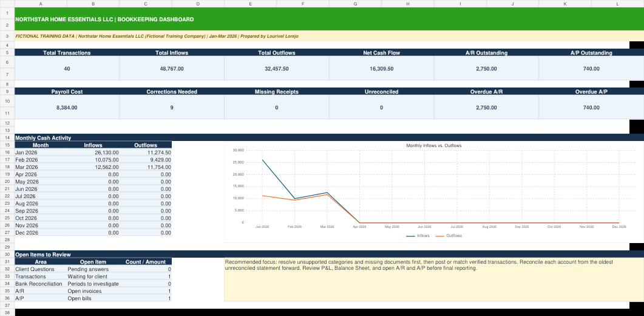This screenshot has width=644, height=316.
Task: Select column A header
Action: click(x=41, y=4)
